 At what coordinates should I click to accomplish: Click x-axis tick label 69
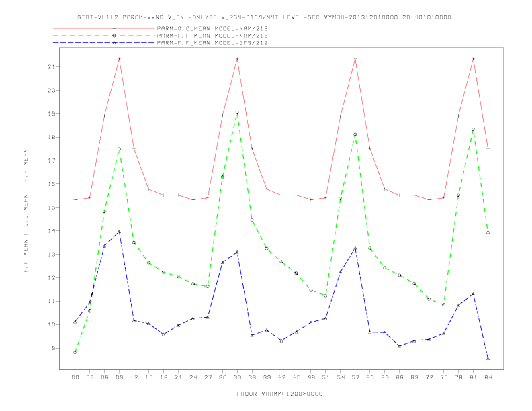414,377
